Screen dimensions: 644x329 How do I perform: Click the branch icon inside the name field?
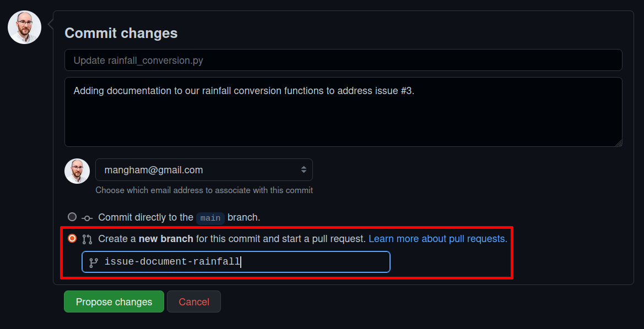[x=93, y=262]
